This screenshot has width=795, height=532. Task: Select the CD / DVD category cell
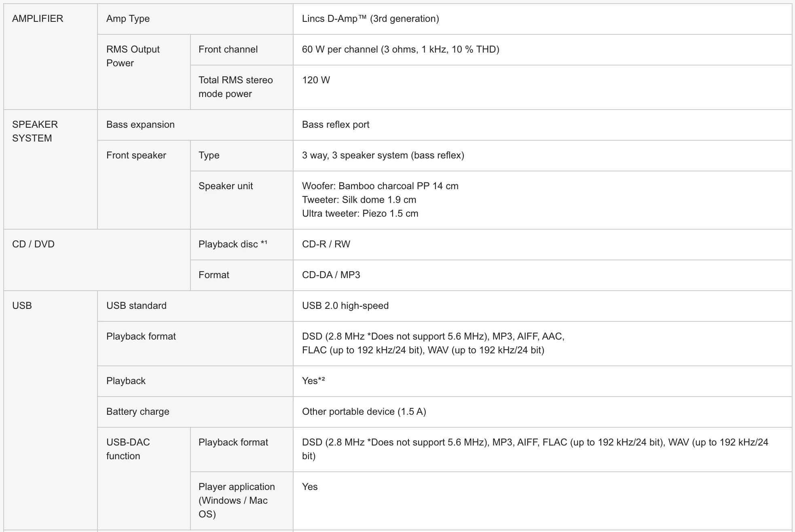click(x=97, y=260)
